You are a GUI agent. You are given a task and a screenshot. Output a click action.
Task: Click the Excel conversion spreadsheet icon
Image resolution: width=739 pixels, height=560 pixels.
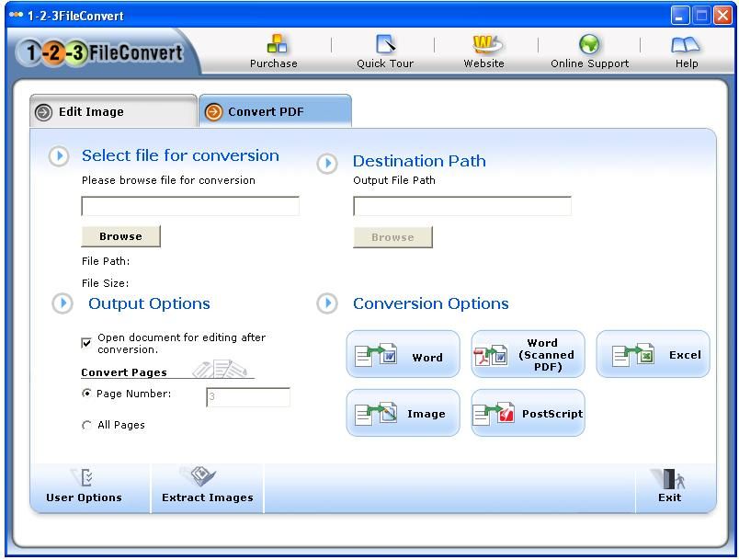(633, 355)
